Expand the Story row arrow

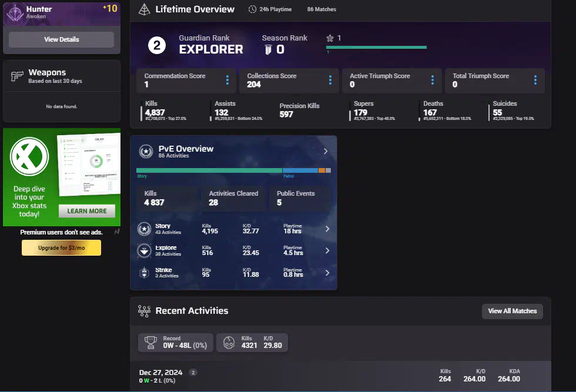[x=327, y=229]
